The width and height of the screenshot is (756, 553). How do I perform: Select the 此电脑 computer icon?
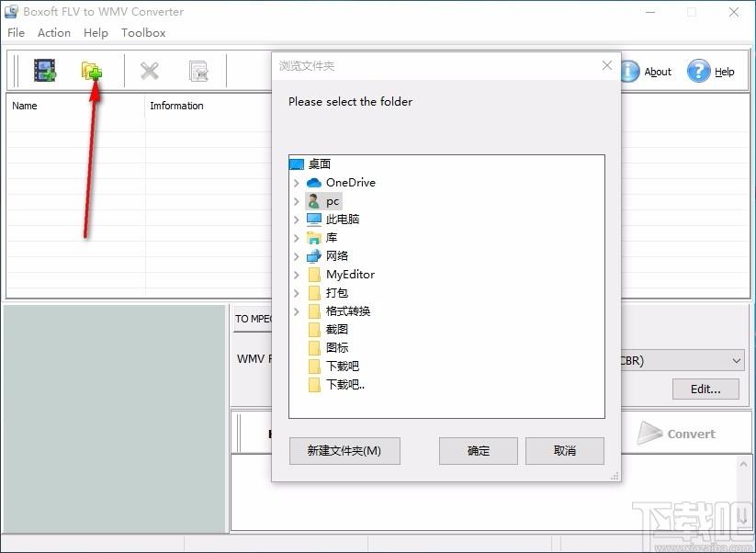(x=314, y=220)
